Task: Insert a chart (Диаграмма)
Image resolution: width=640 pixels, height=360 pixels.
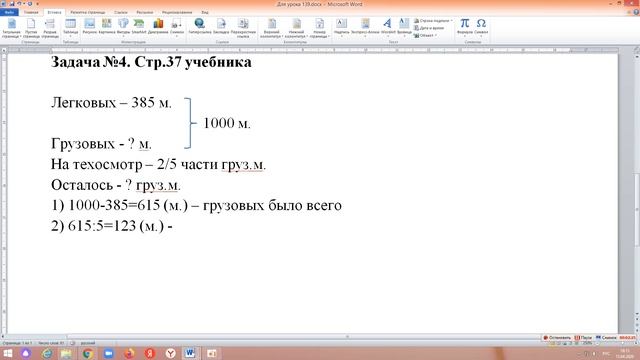Action: coord(158,26)
